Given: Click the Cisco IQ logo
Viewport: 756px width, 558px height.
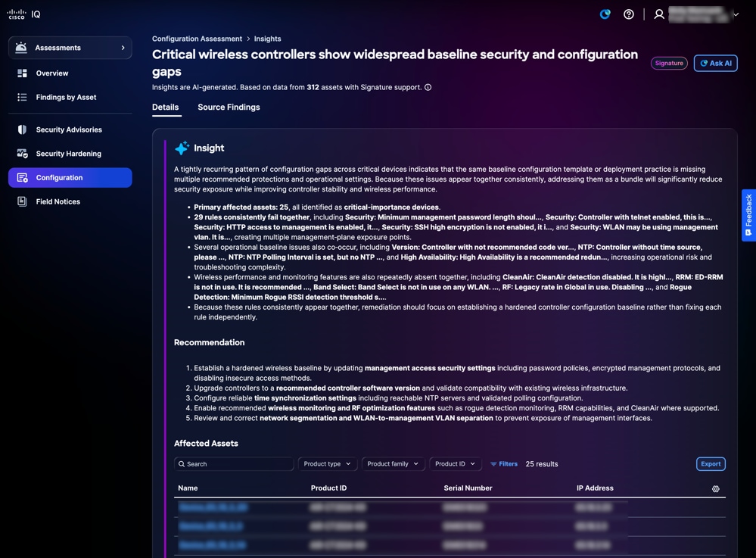Looking at the screenshot, I should tap(23, 14).
